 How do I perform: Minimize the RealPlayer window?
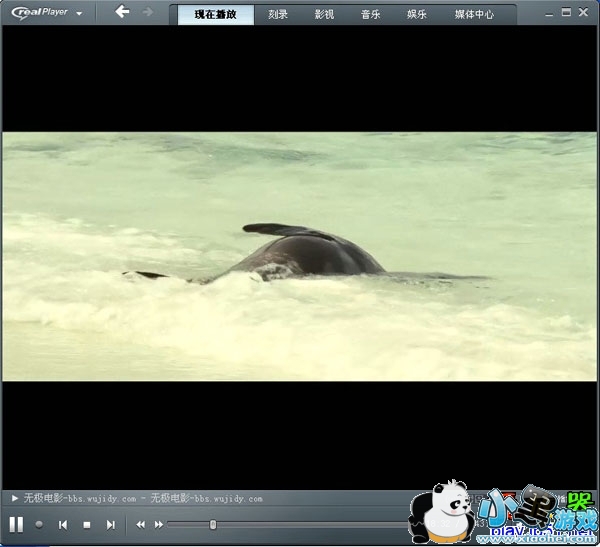549,12
